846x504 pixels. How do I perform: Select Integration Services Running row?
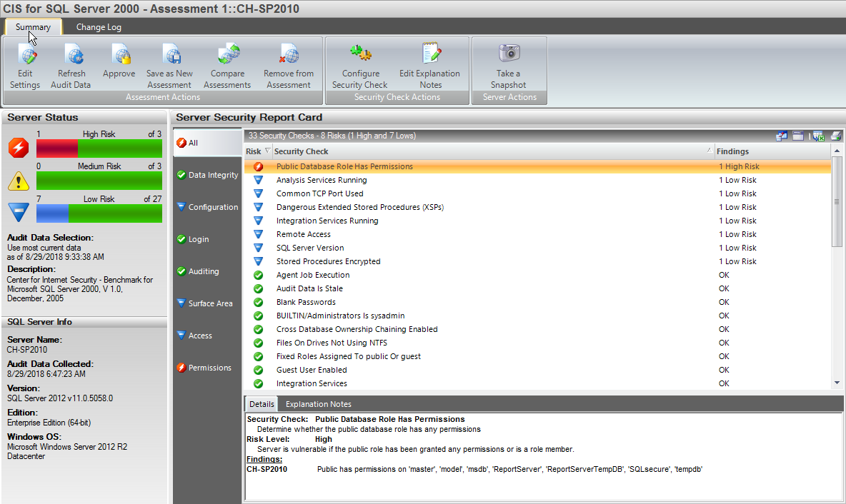pos(537,221)
